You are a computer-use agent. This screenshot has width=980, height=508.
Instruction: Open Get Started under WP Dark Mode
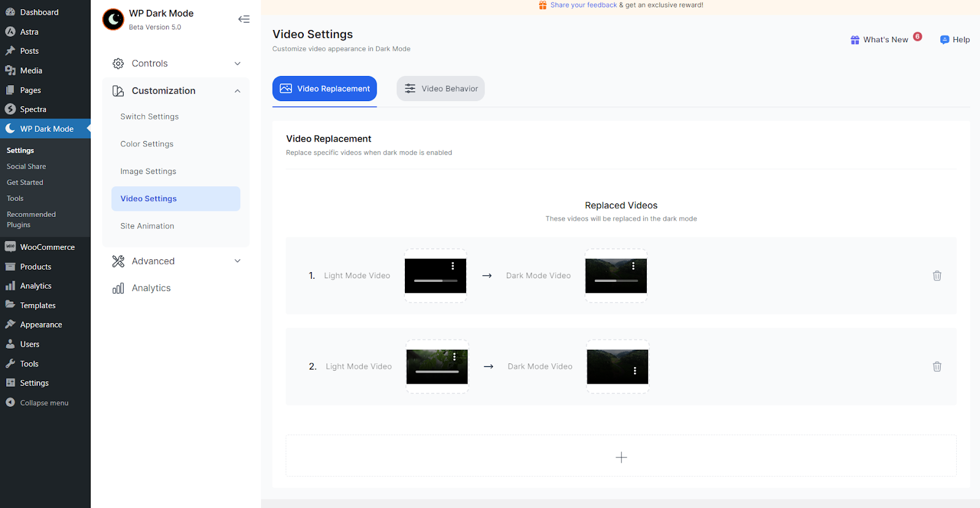25,183
